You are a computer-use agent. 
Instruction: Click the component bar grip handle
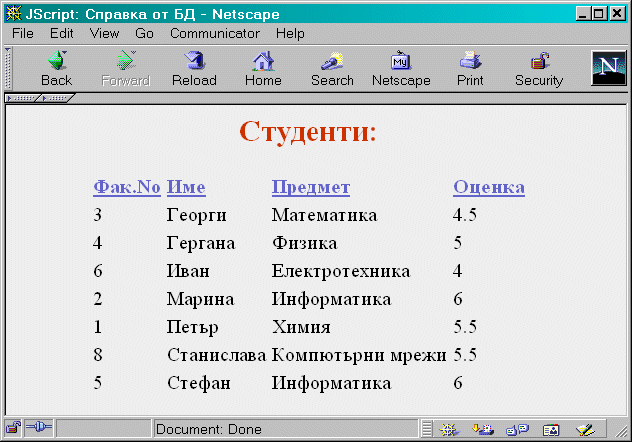pyautogui.click(x=427, y=429)
